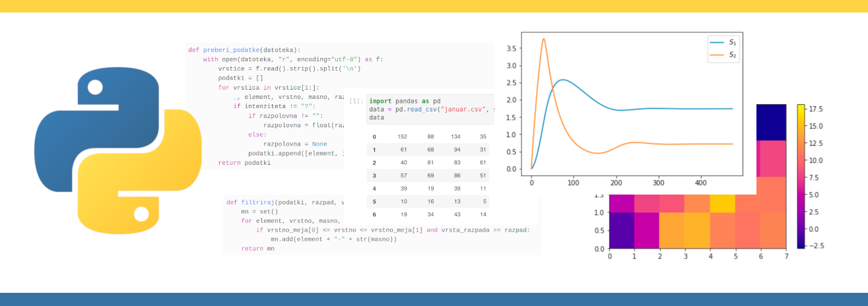Click the "import pandas as pd" line
The height and width of the screenshot is (306, 868).
pyautogui.click(x=405, y=101)
